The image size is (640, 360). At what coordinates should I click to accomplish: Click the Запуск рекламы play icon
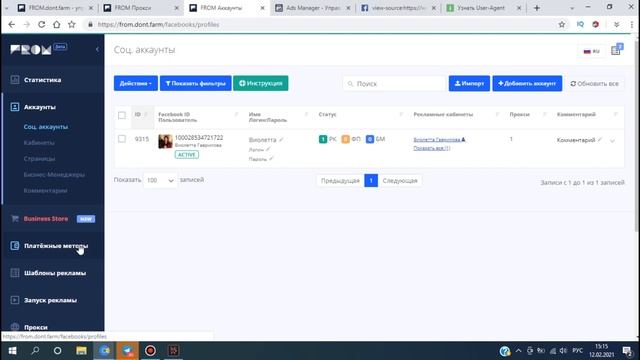pos(15,300)
